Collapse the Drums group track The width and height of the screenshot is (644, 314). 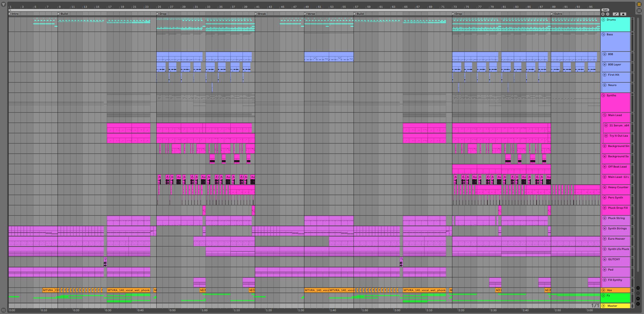coord(603,20)
